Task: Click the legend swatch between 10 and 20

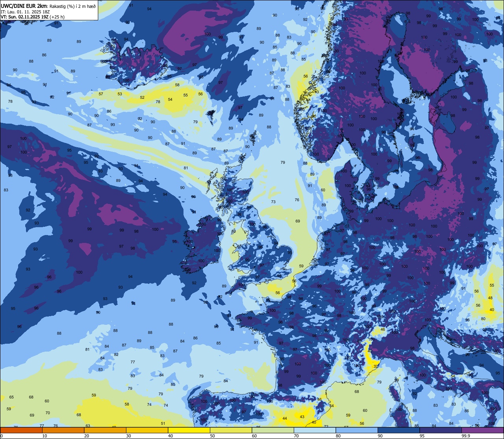Action: click(63, 430)
